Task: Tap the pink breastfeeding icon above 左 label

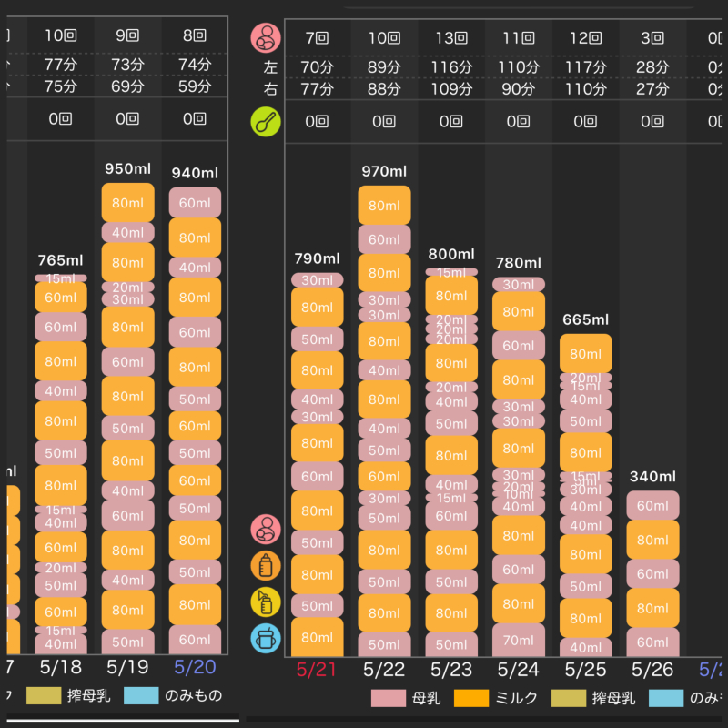Action: tap(266, 38)
